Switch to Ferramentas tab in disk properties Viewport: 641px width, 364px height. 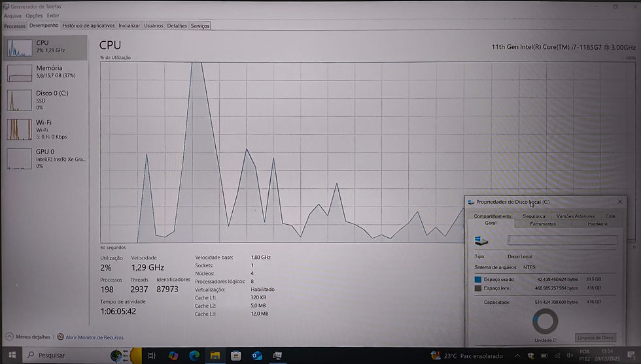click(x=543, y=224)
